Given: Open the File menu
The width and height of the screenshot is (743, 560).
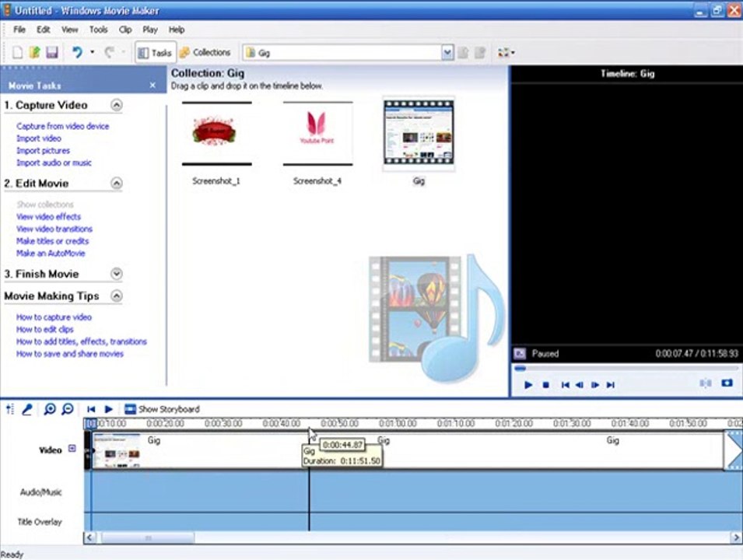Looking at the screenshot, I should (19, 30).
